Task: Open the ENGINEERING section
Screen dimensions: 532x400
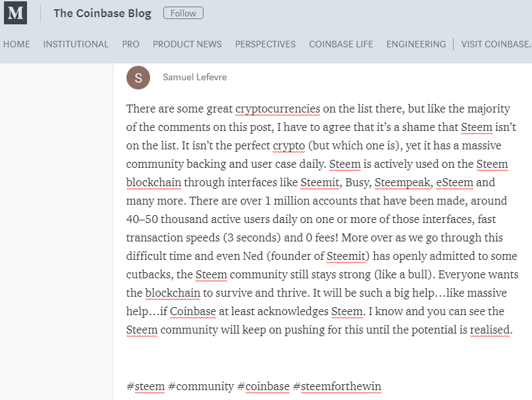Action: [x=416, y=44]
